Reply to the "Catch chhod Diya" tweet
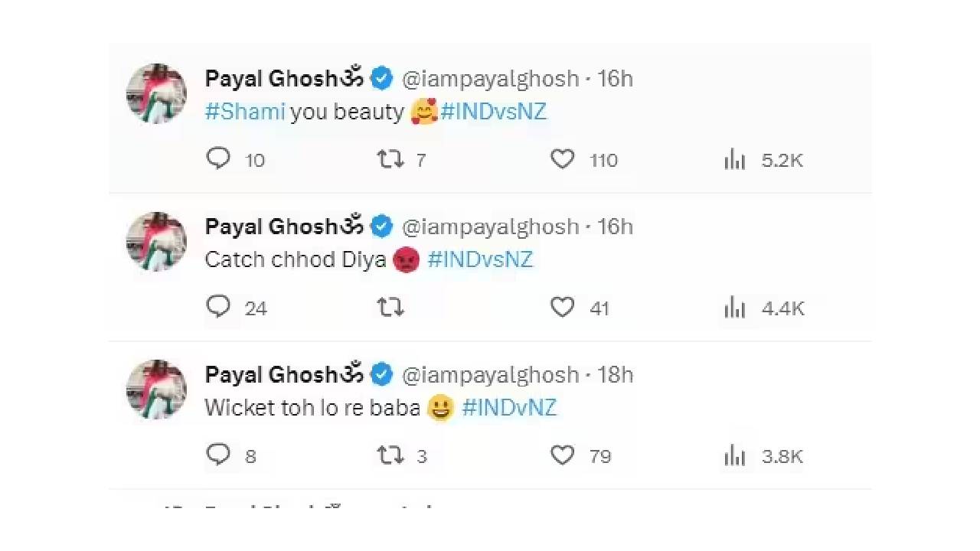This screenshot has height=551, width=980. click(218, 307)
